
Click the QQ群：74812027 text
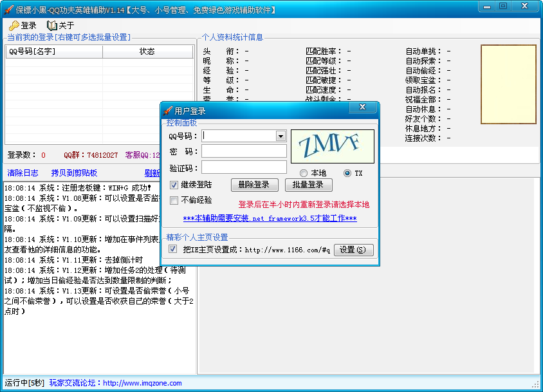pyautogui.click(x=91, y=155)
